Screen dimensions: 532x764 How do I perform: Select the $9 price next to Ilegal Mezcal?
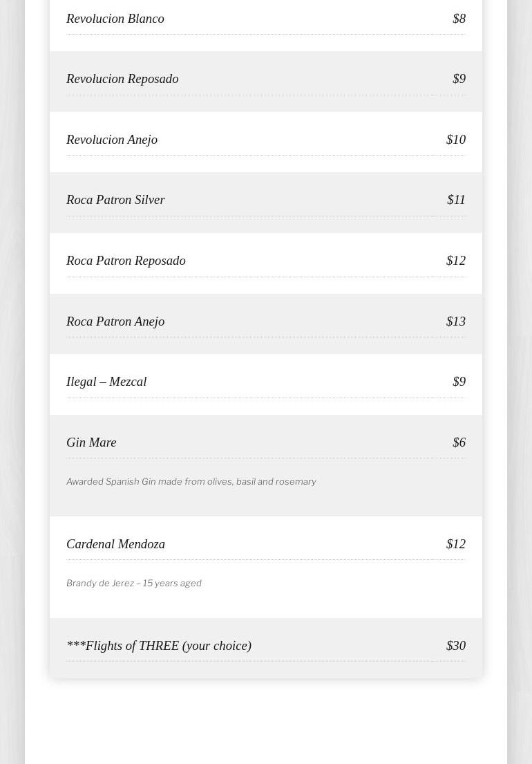click(459, 382)
